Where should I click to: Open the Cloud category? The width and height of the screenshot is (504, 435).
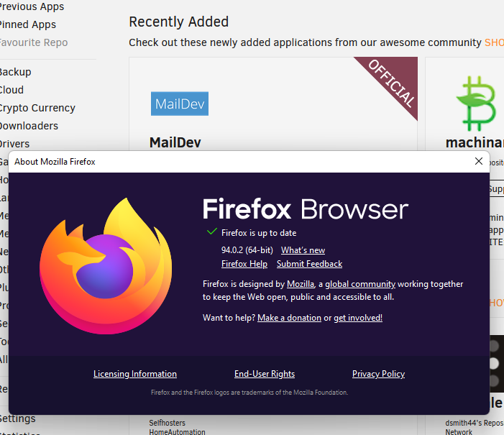pyautogui.click(x=11, y=90)
